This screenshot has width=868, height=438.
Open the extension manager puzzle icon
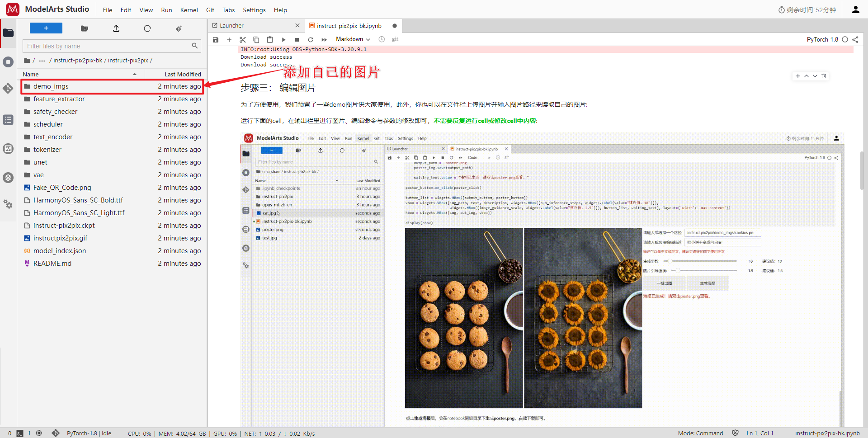pyautogui.click(x=8, y=204)
